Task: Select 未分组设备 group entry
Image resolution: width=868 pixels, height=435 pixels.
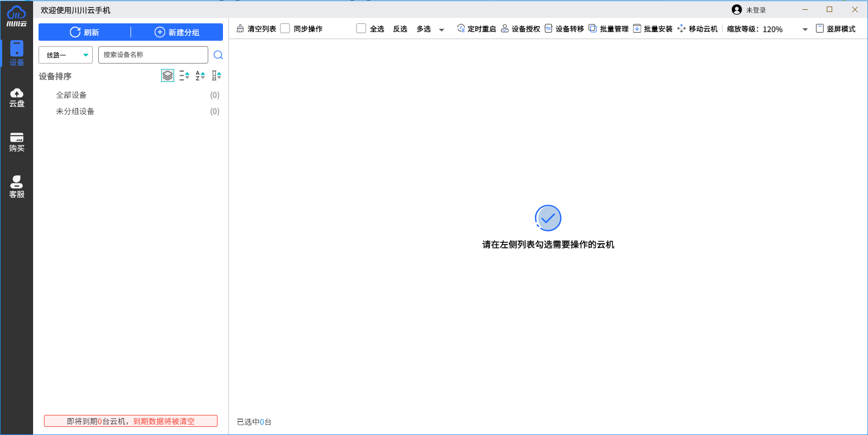Action: (x=75, y=111)
